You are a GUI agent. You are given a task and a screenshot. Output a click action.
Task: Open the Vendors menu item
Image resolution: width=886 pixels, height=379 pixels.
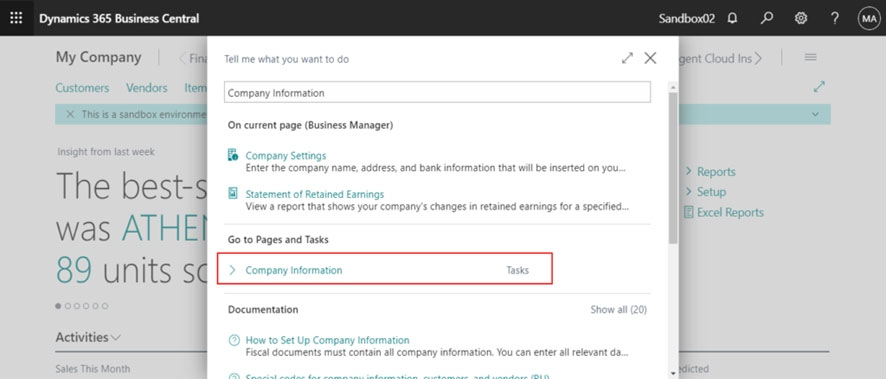pos(147,88)
